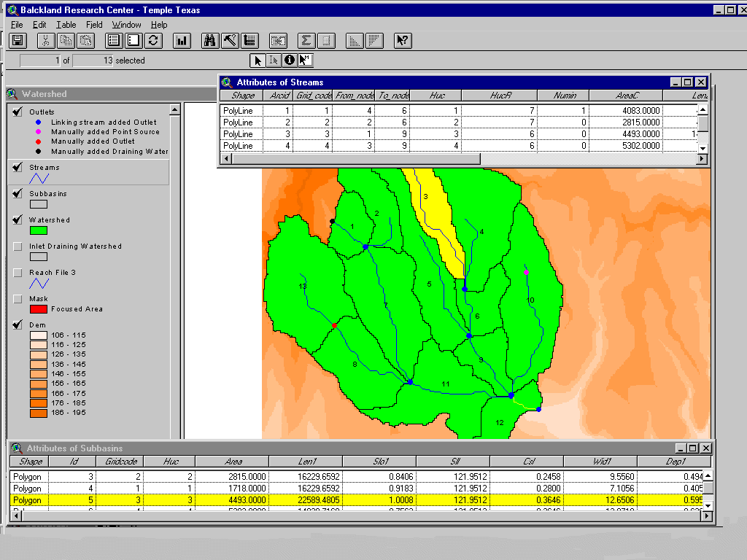Uncheck the Streams layer checkbox
This screenshot has width=747, height=560.
point(18,168)
